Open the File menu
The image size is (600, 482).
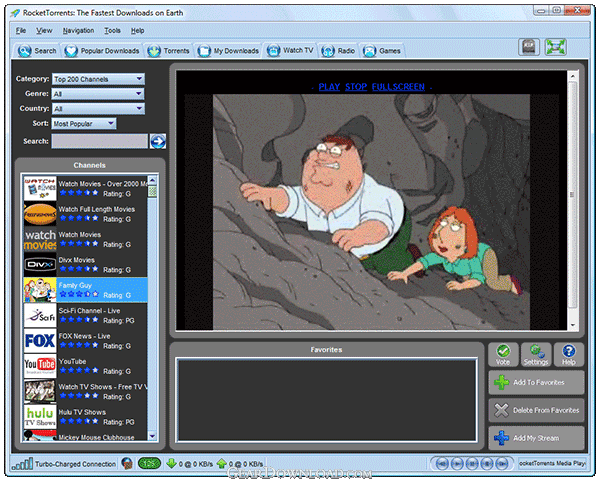pyautogui.click(x=21, y=31)
